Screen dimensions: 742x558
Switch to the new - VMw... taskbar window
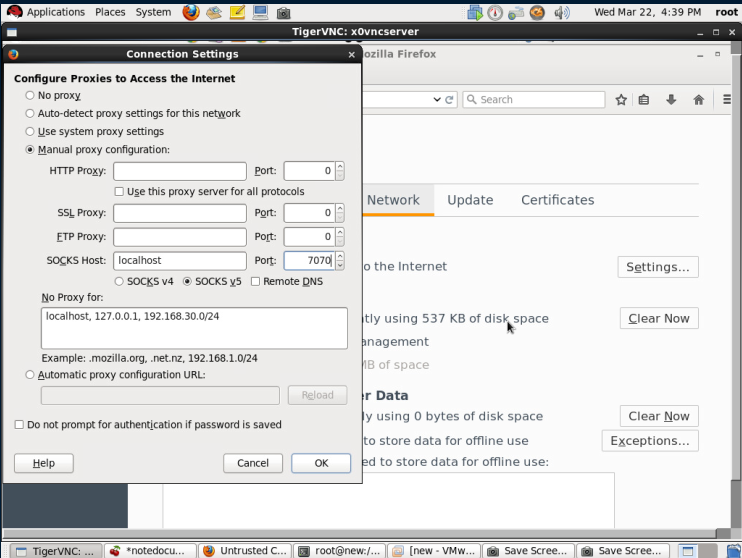coord(434,551)
